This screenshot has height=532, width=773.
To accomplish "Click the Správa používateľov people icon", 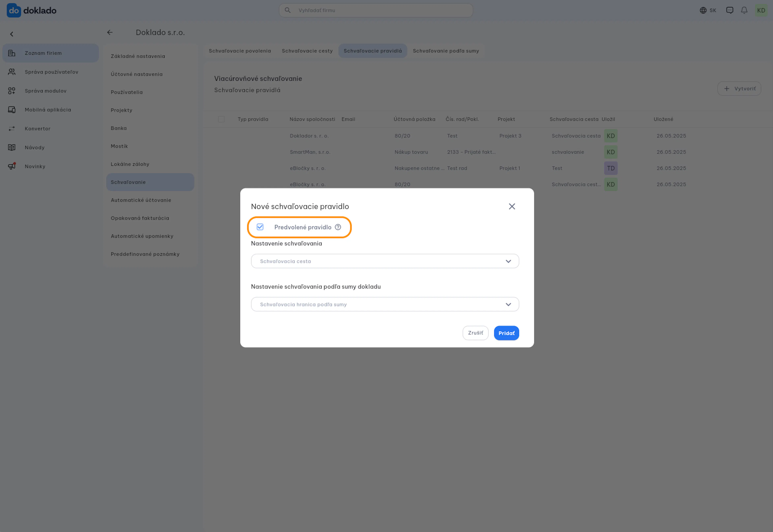I will (12, 72).
